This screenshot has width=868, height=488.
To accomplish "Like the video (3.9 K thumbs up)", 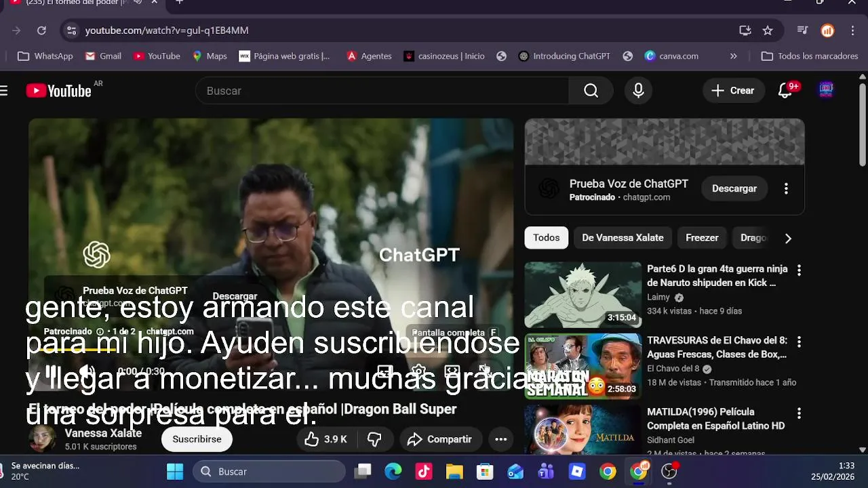I will click(x=325, y=439).
